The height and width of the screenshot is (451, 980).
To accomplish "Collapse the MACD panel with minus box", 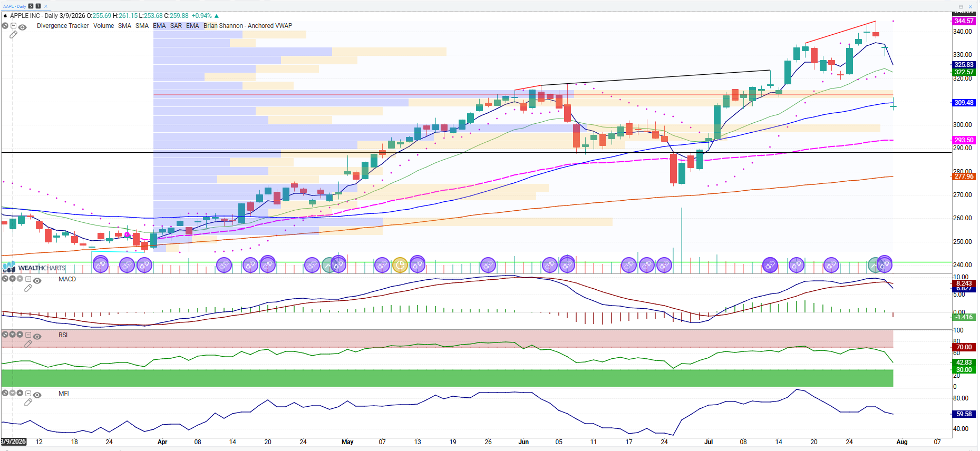I will pyautogui.click(x=28, y=279).
